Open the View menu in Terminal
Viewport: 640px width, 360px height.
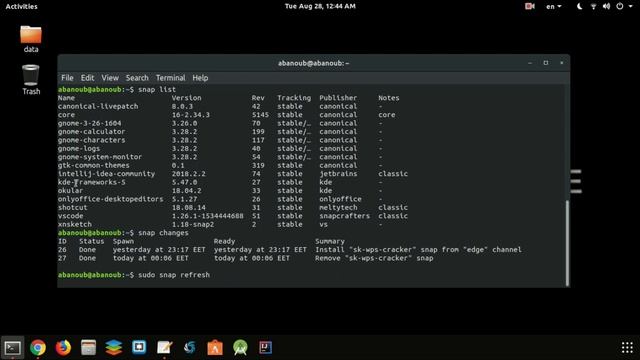click(x=110, y=78)
